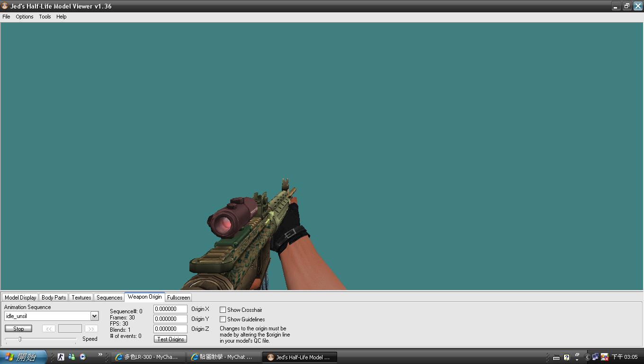Enable the Show Crosshair checkbox

tap(223, 310)
